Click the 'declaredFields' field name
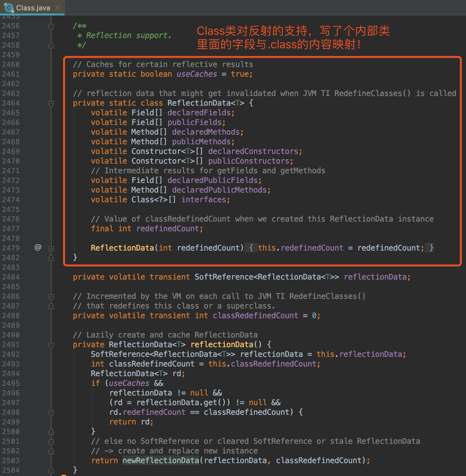The image size is (466, 476). [199, 113]
